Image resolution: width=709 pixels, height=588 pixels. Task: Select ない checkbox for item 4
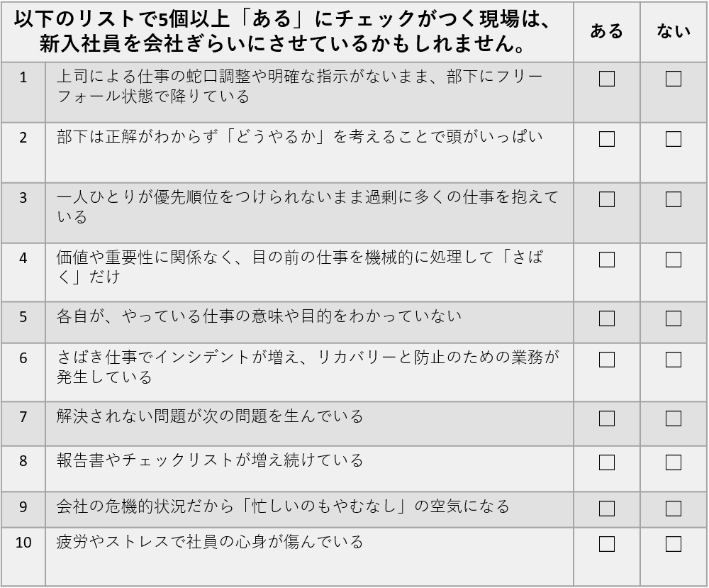click(x=674, y=260)
